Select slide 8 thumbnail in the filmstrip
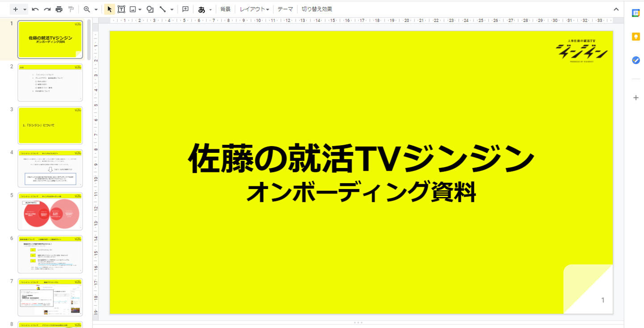 [50, 324]
